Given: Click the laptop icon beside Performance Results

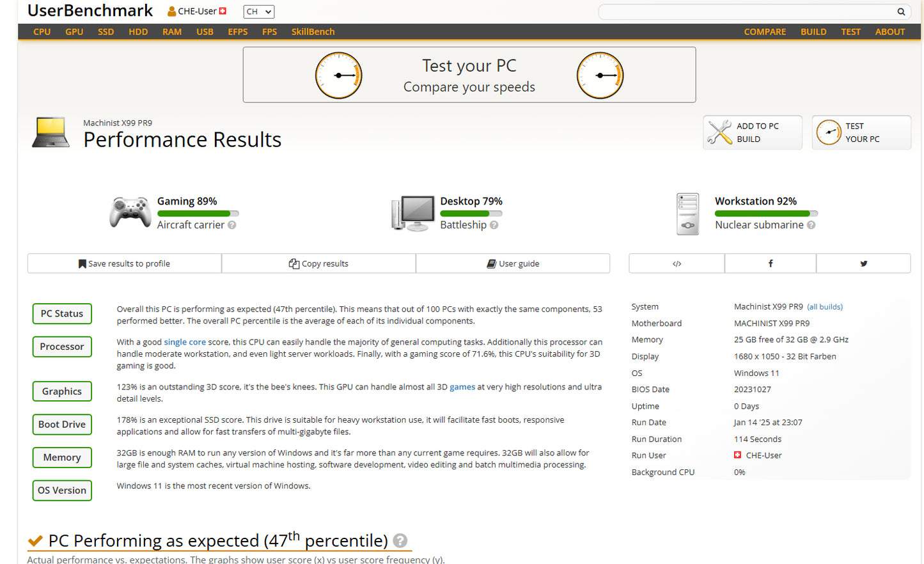Looking at the screenshot, I should (x=51, y=132).
